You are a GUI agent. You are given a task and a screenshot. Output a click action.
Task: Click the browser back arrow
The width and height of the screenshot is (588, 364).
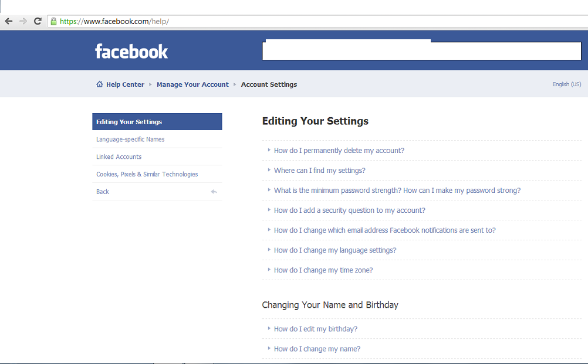[9, 21]
